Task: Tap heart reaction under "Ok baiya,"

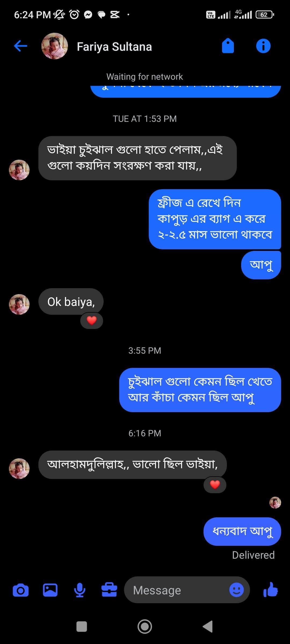Action: pos(92,320)
